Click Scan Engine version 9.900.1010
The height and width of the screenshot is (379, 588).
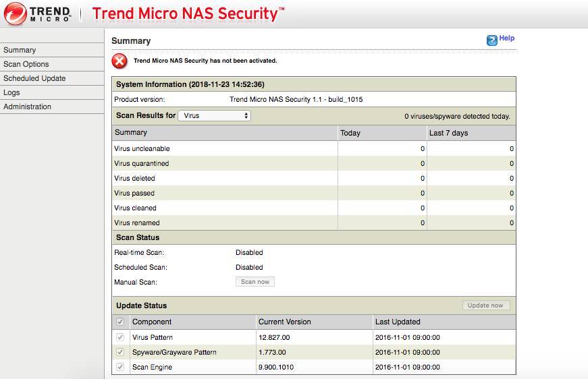pyautogui.click(x=276, y=368)
